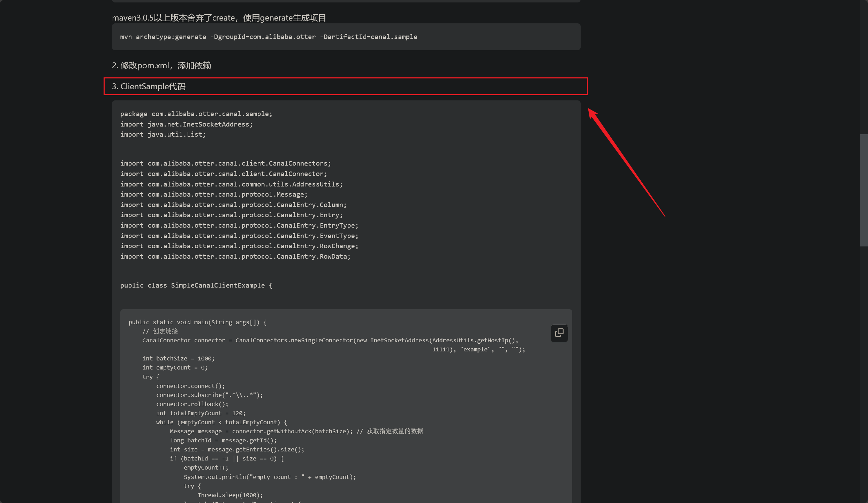Click the CanalEntry.EventType import line

point(239,236)
